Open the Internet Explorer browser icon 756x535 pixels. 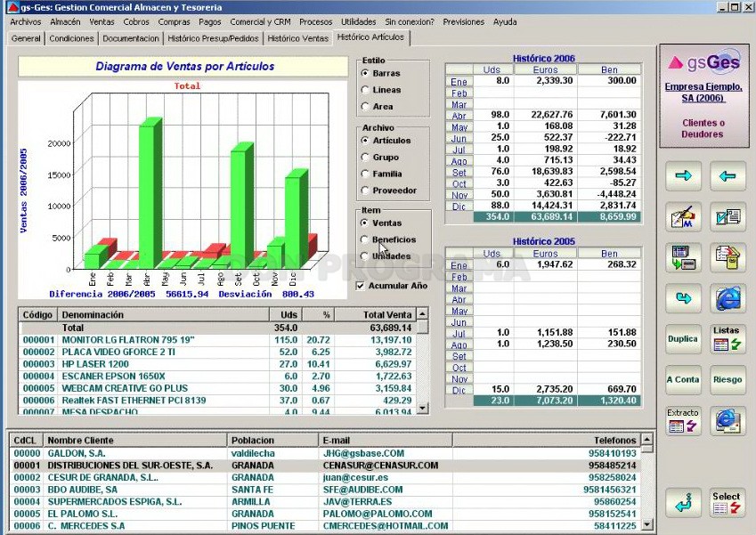coord(728,298)
